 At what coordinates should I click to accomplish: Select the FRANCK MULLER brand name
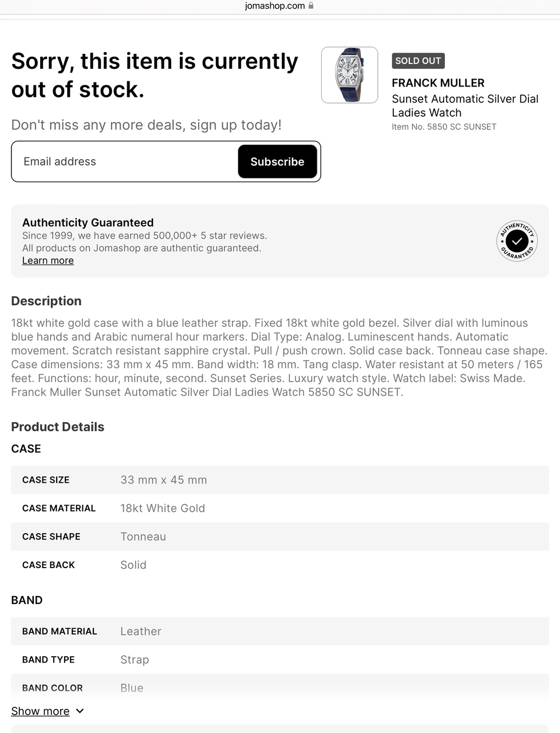pyautogui.click(x=438, y=83)
